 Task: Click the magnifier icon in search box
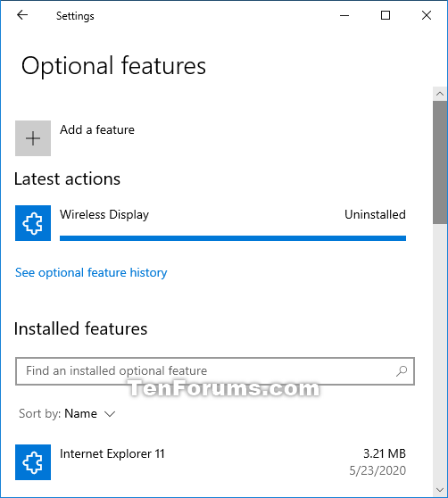click(402, 371)
